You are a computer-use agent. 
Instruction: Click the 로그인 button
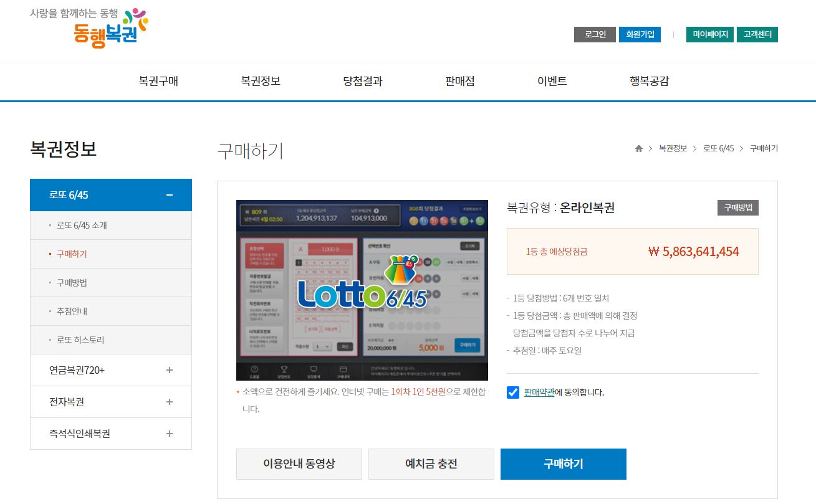[595, 34]
